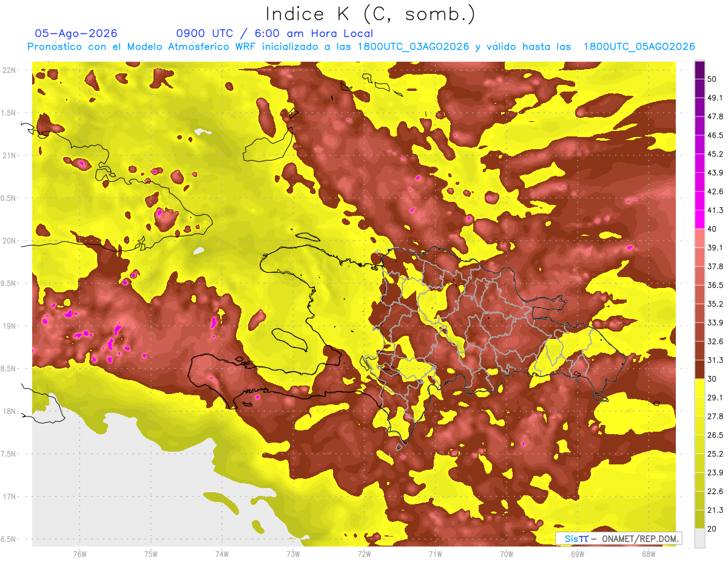This screenshot has width=728, height=562.
Task: Click the colorbar value '42.6'
Action: 715,192
